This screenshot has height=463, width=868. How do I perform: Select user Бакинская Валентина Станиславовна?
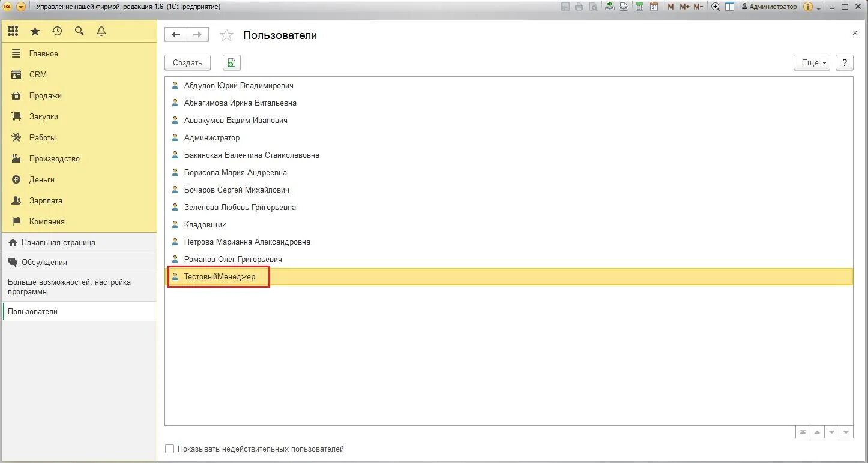[509, 155]
